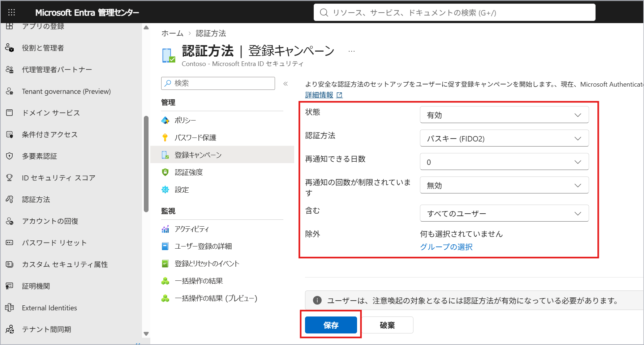Click the 破棄 button

coord(387,325)
